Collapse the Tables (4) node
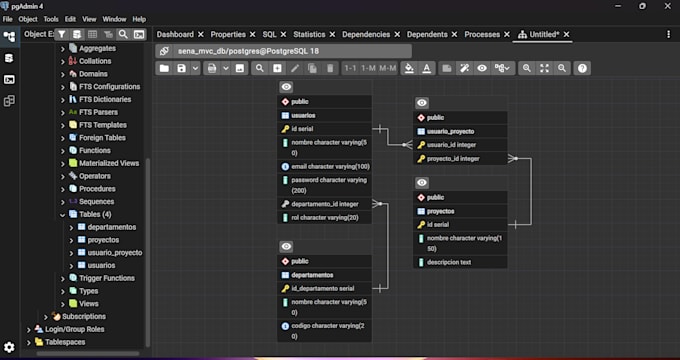This screenshot has width=680, height=360. click(x=62, y=215)
